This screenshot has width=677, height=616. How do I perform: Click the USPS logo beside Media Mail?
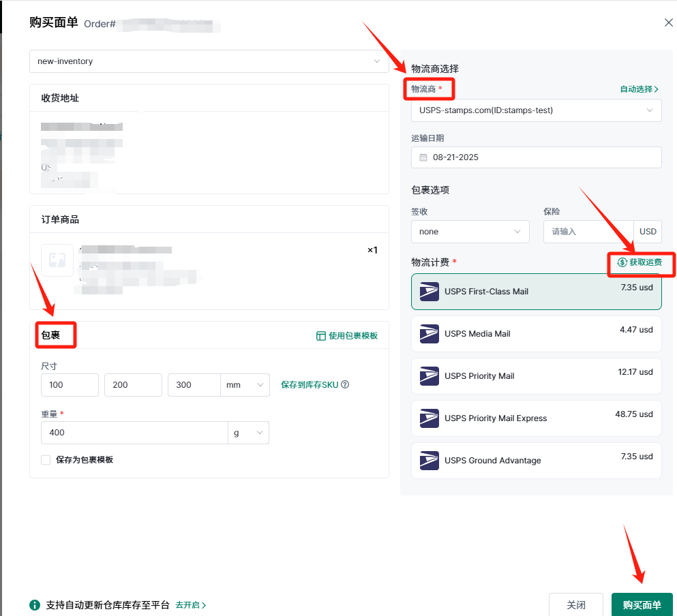tap(429, 334)
